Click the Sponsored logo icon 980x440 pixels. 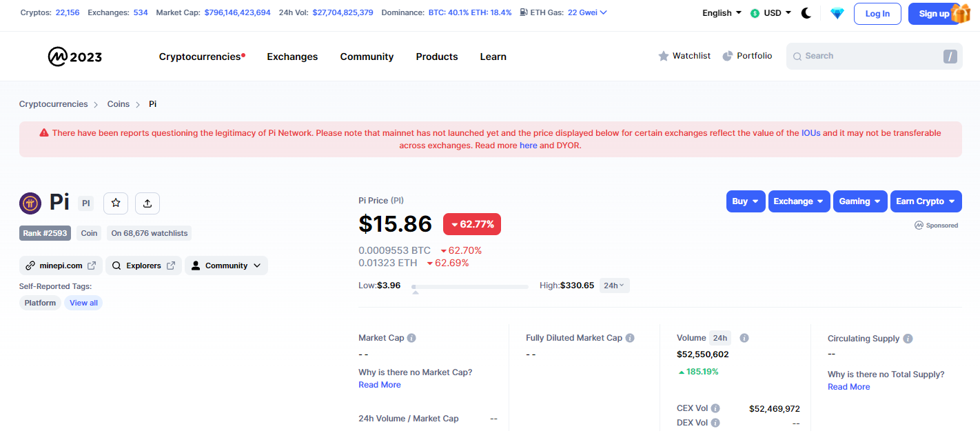click(x=919, y=226)
